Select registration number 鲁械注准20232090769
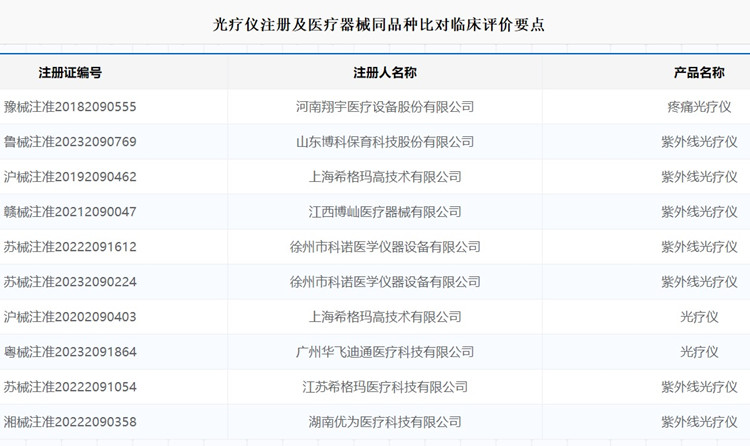The width and height of the screenshot is (750, 446). point(70,142)
